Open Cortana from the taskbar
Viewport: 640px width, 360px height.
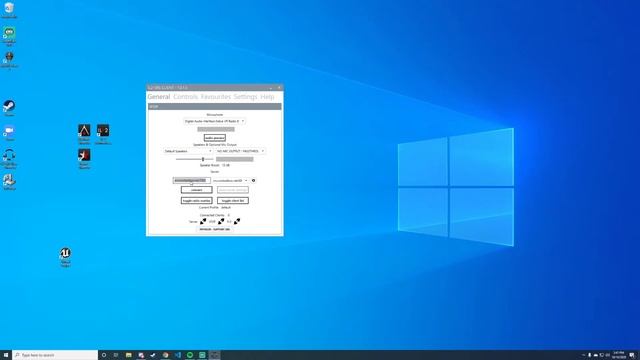pyautogui.click(x=104, y=355)
